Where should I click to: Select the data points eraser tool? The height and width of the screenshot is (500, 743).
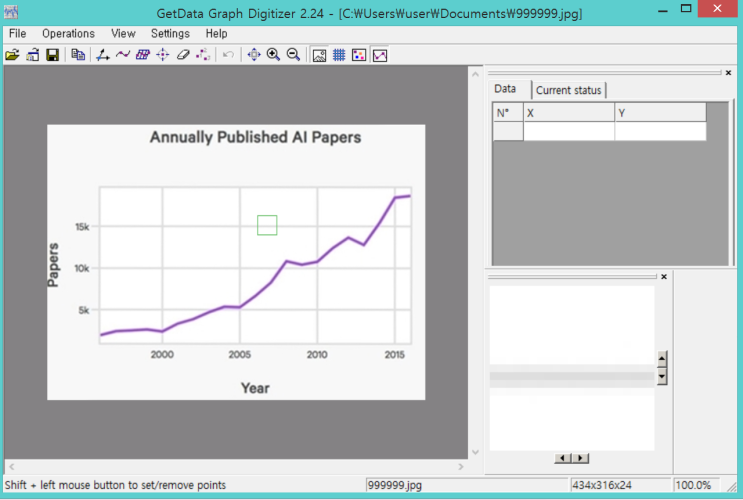coord(183,55)
